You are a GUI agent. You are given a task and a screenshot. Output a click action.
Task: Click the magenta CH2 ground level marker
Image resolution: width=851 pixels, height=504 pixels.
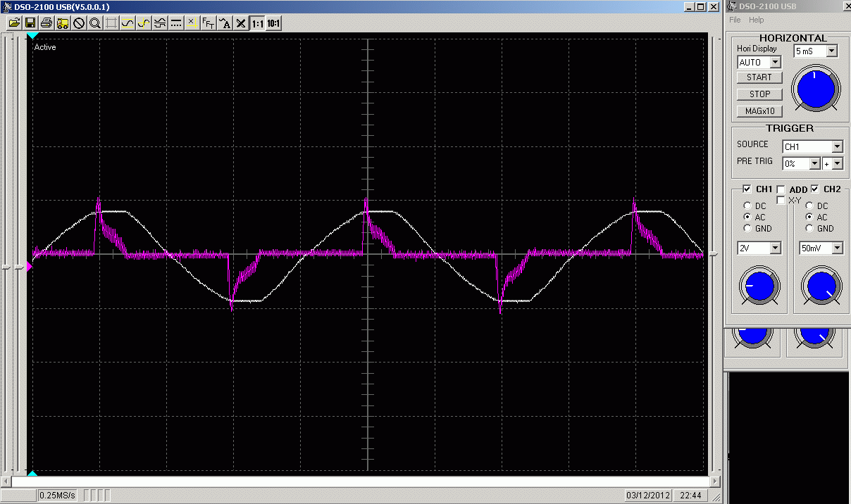29,266
